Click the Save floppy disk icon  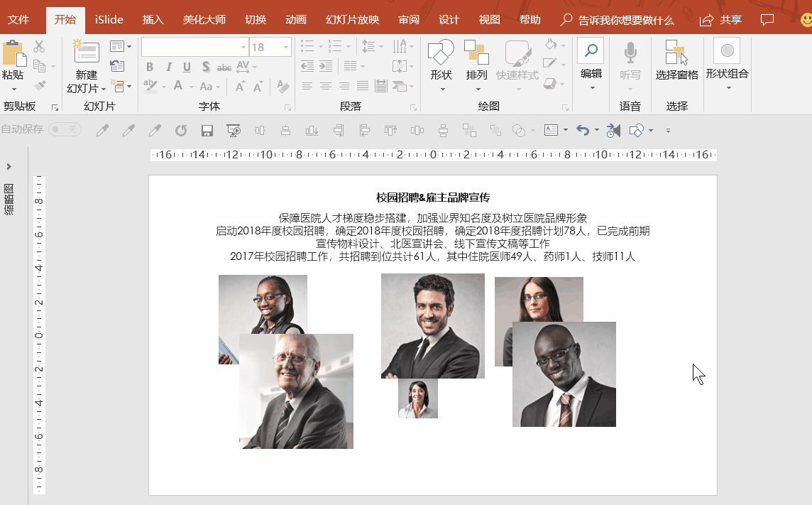click(x=207, y=130)
